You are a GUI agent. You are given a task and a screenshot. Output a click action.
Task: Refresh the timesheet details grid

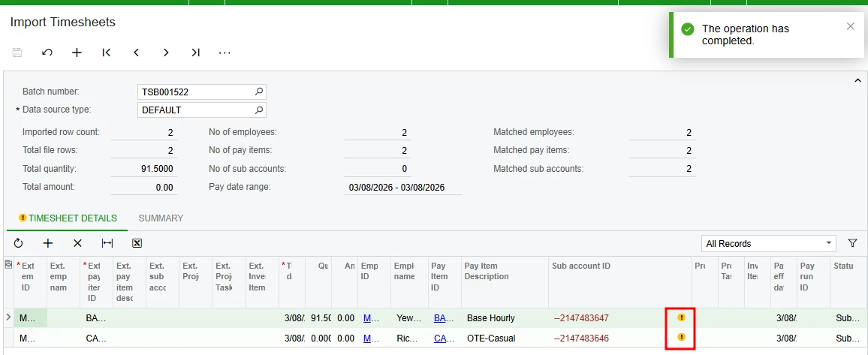(x=18, y=243)
